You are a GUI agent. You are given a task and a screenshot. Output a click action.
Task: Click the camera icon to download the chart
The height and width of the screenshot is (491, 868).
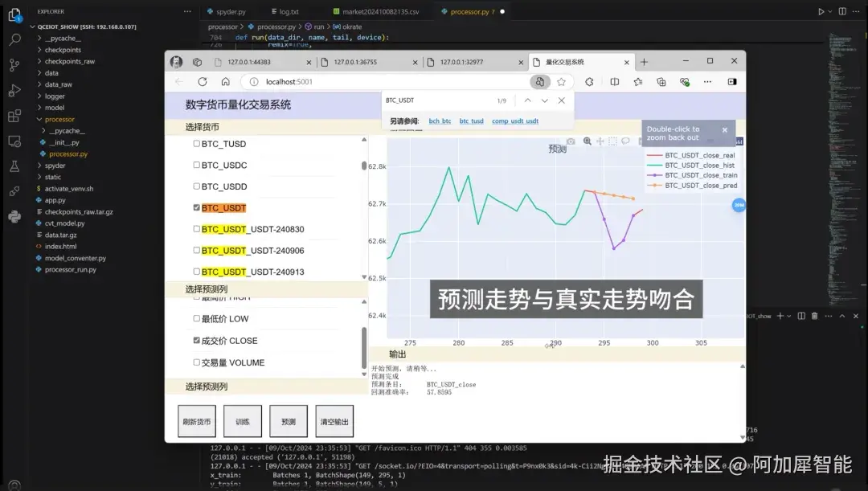tap(571, 140)
